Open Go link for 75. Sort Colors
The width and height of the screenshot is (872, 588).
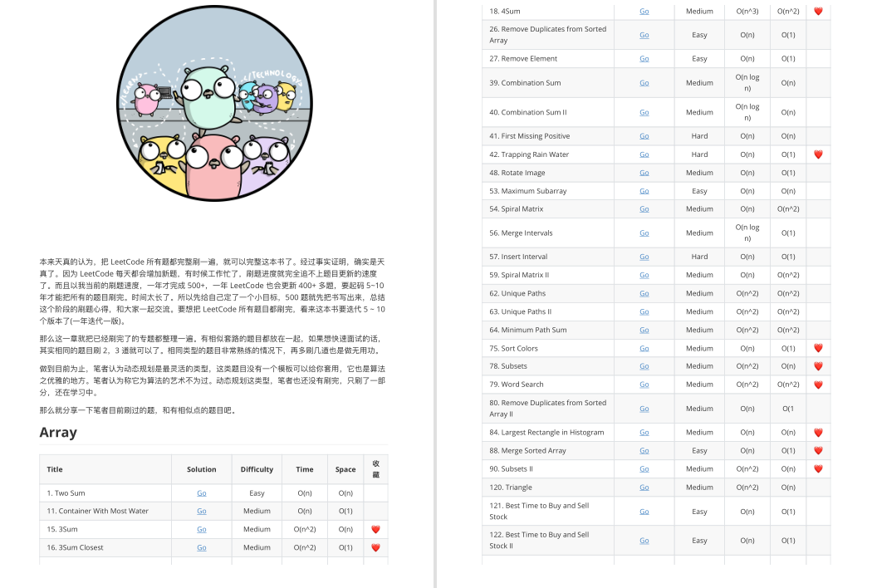click(x=644, y=348)
